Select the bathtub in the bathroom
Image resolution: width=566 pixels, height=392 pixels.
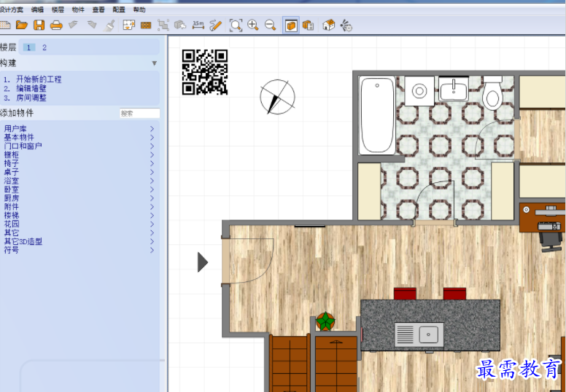377,115
